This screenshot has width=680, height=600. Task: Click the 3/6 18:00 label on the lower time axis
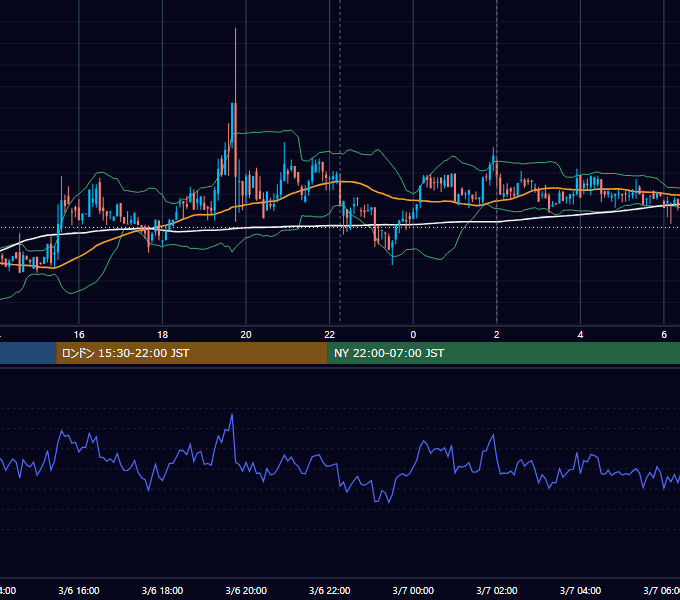[x=163, y=590]
